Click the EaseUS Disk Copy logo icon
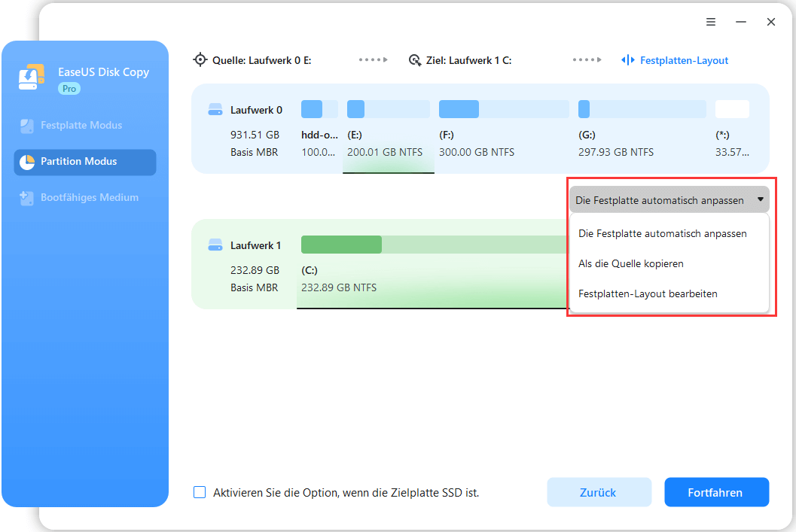 click(x=32, y=77)
